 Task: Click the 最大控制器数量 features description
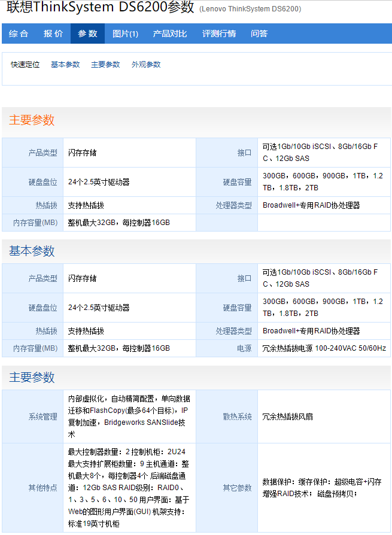129,488
